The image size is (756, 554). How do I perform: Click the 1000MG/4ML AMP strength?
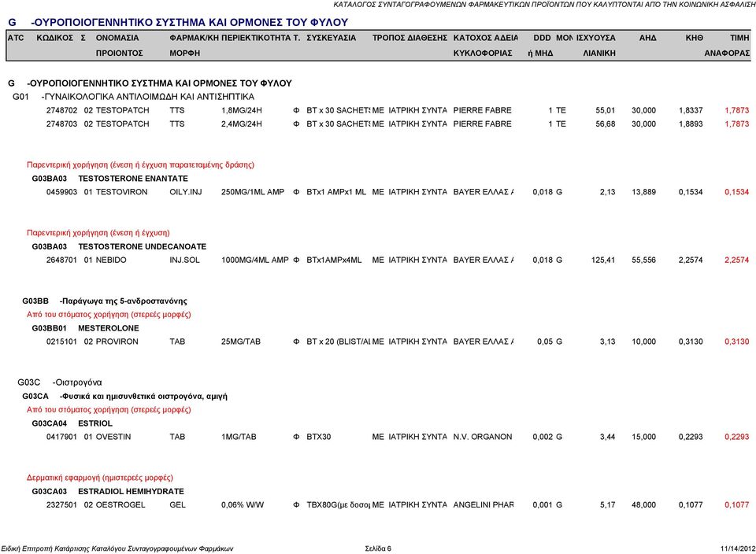coord(255,260)
